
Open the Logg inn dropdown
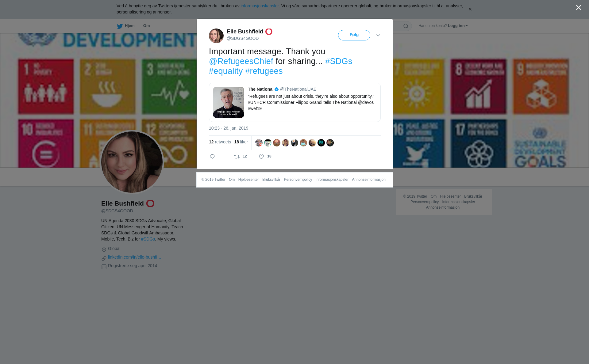tap(458, 26)
